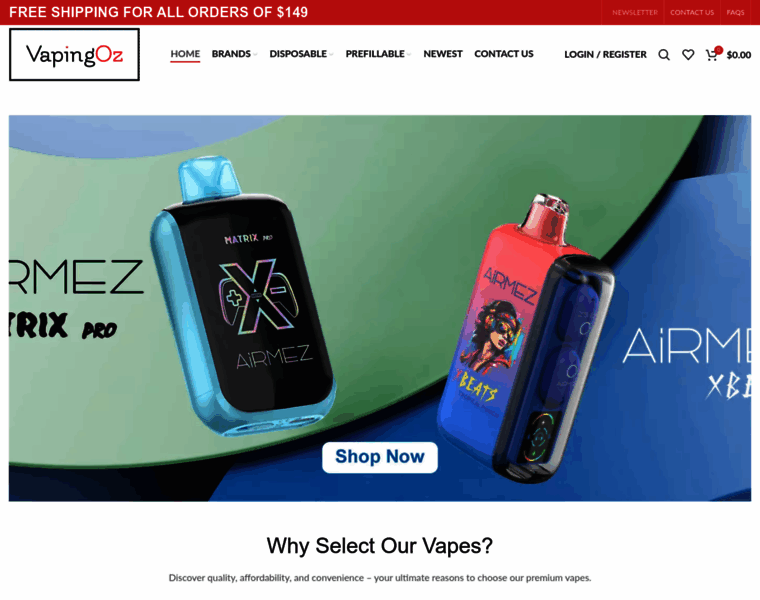Click the red Airmez XBeats vape image
The width and height of the screenshot is (760, 600).
(526, 339)
